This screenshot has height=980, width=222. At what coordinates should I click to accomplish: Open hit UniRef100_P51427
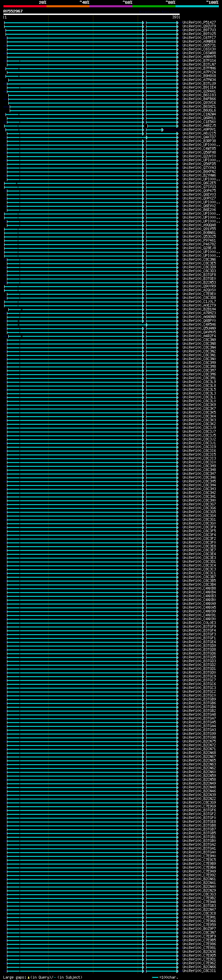199,23
